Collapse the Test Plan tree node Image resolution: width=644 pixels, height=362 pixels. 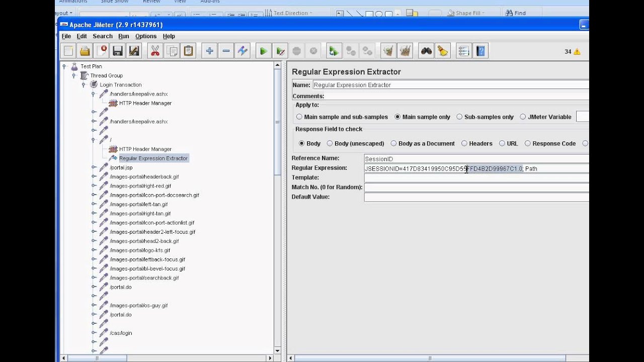[x=64, y=66]
